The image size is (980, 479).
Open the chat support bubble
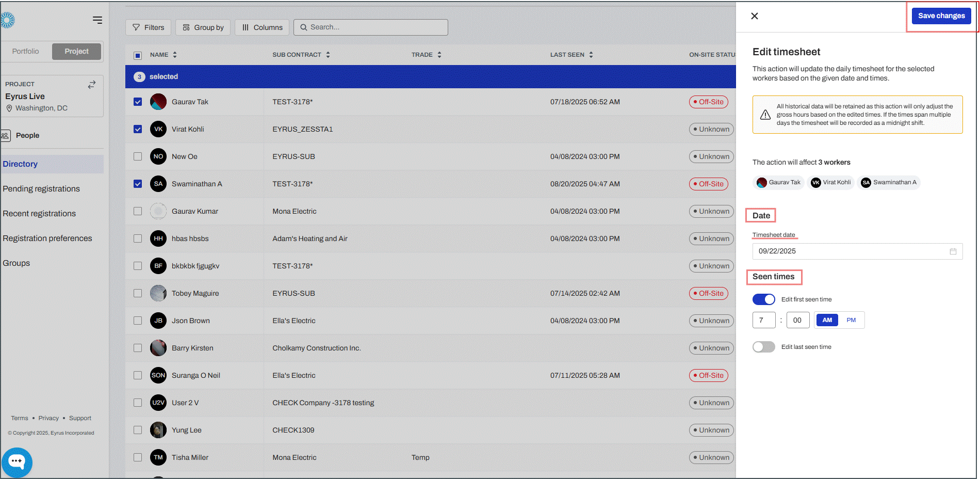tap(17, 462)
